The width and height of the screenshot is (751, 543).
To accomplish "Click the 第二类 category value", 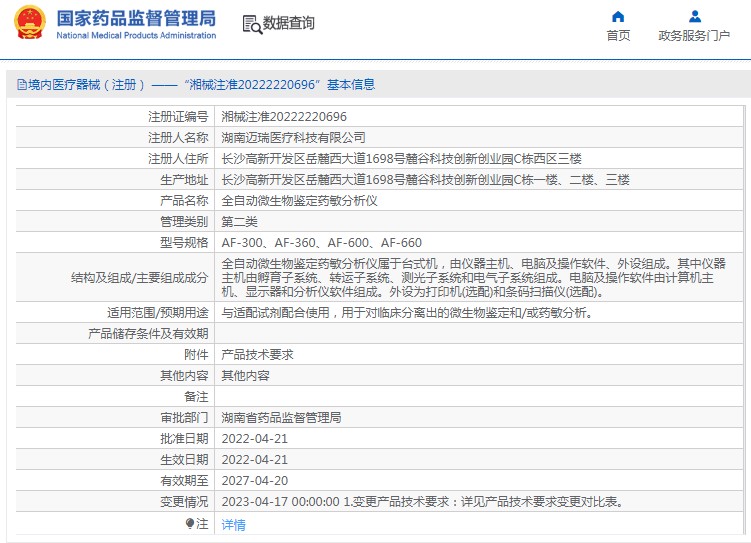I will pos(239,222).
